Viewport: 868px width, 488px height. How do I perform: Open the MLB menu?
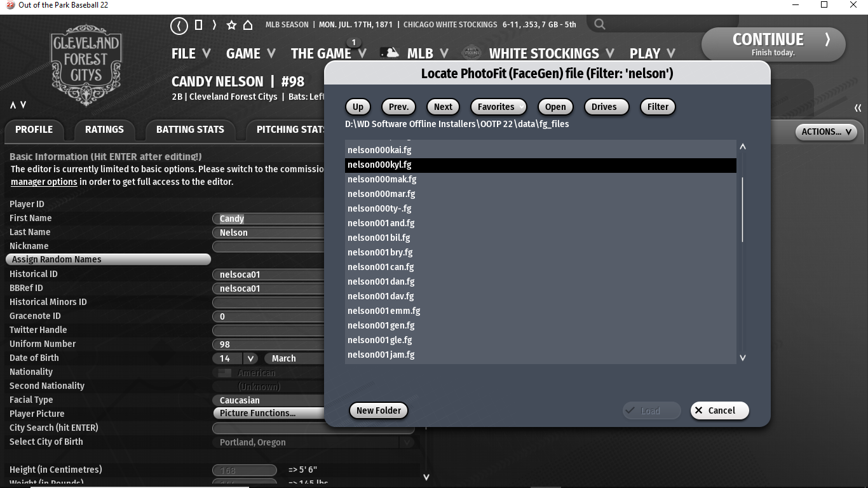click(428, 53)
